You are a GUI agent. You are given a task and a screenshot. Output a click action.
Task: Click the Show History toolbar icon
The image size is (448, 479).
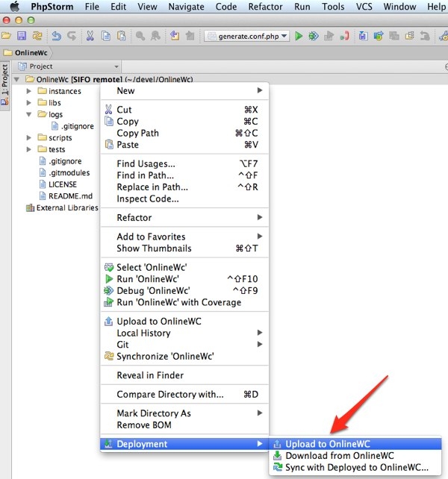[x=409, y=36]
